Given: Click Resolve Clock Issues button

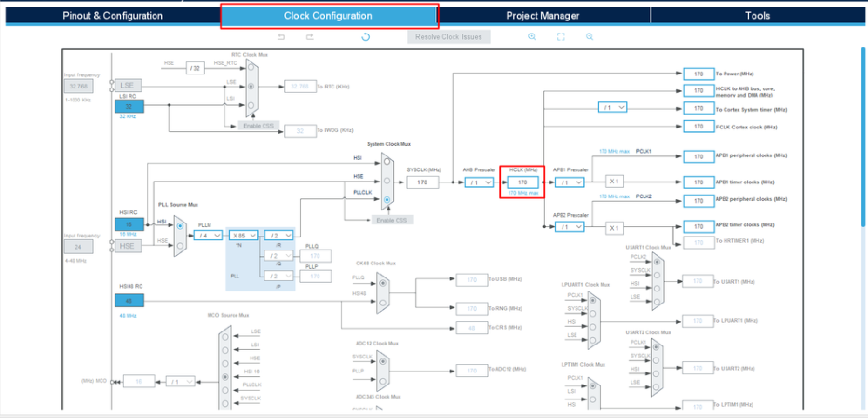Looking at the screenshot, I should point(449,37).
